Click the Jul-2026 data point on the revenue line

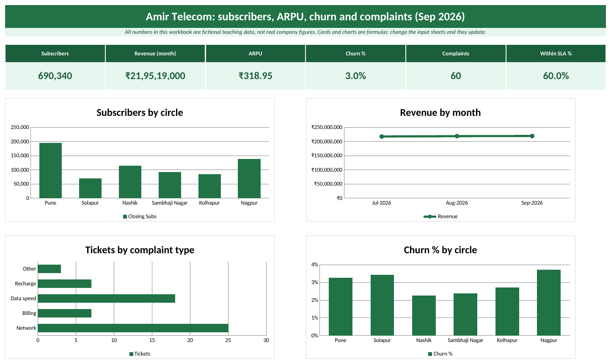382,137
